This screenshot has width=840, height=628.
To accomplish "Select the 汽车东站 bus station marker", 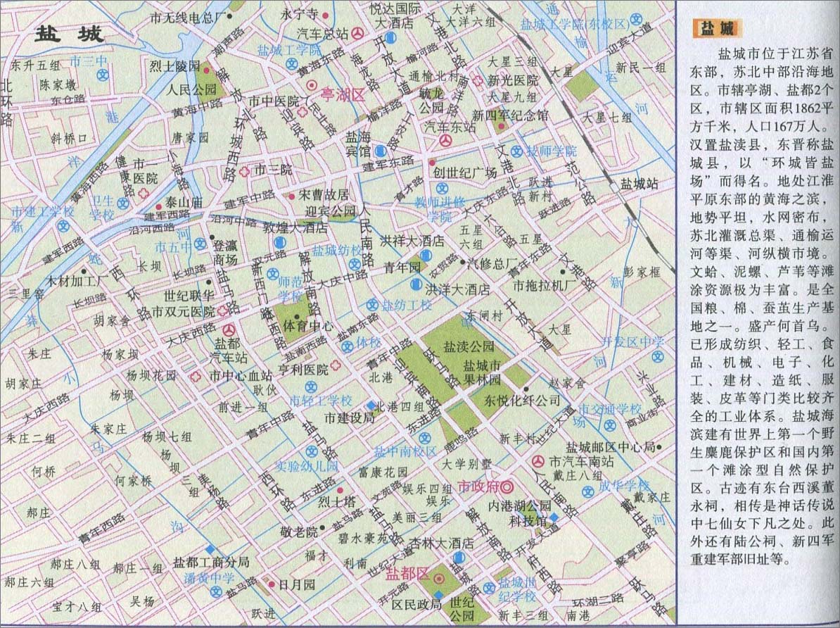I will point(445,141).
